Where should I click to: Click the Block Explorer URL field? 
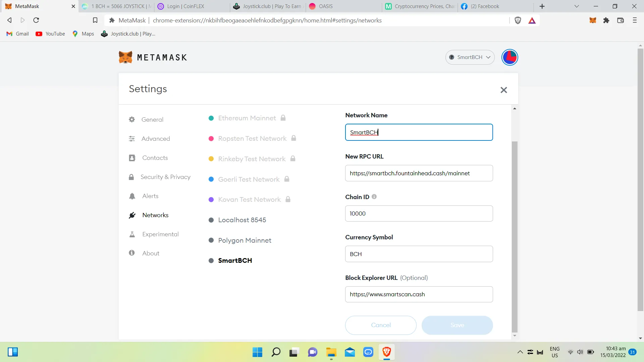[x=419, y=294]
